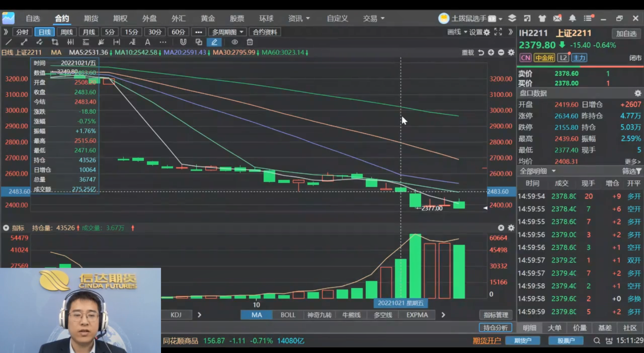Select the trend line drawing tool
This screenshot has width=644, height=353.
click(x=8, y=42)
